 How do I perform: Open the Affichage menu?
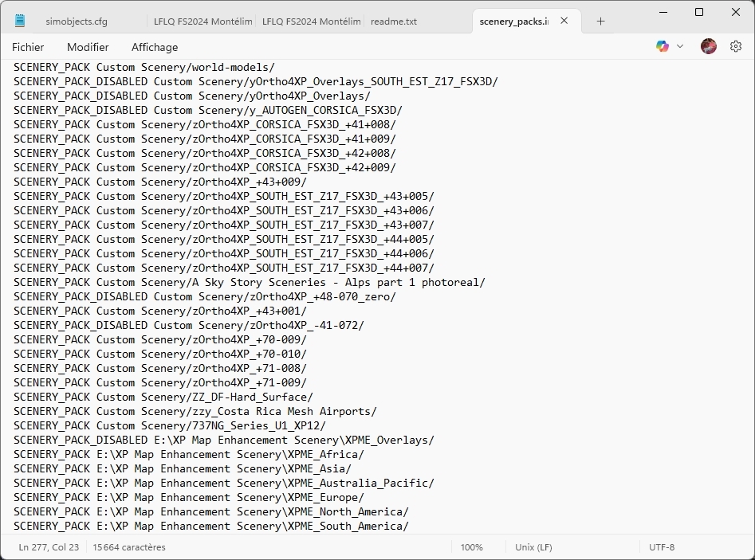click(x=155, y=47)
